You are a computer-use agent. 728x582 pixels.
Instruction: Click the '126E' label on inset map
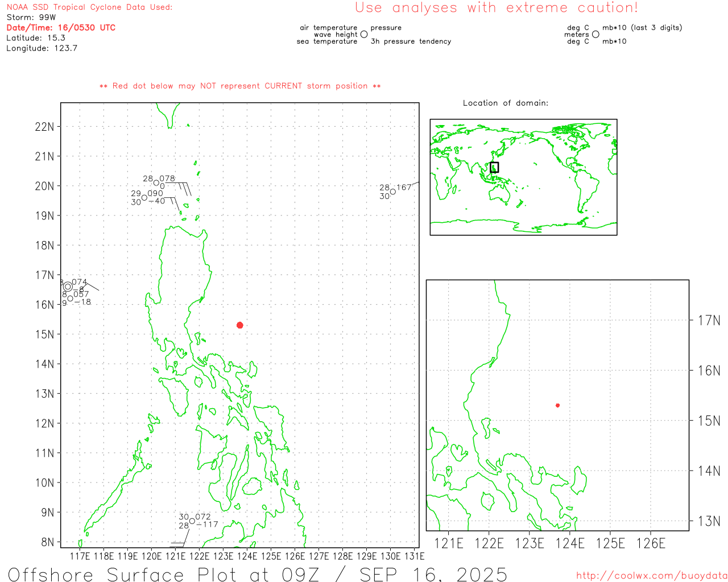[651, 544]
